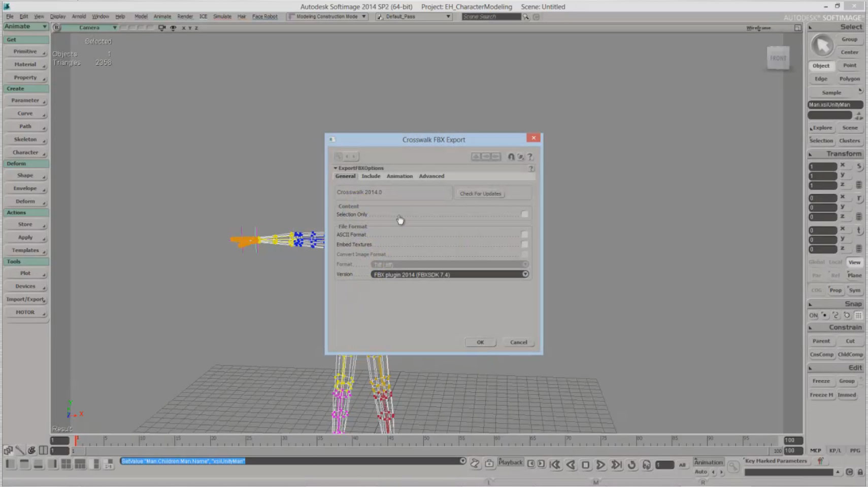The width and height of the screenshot is (868, 487).
Task: Click the Import/Export button
Action: 26,299
